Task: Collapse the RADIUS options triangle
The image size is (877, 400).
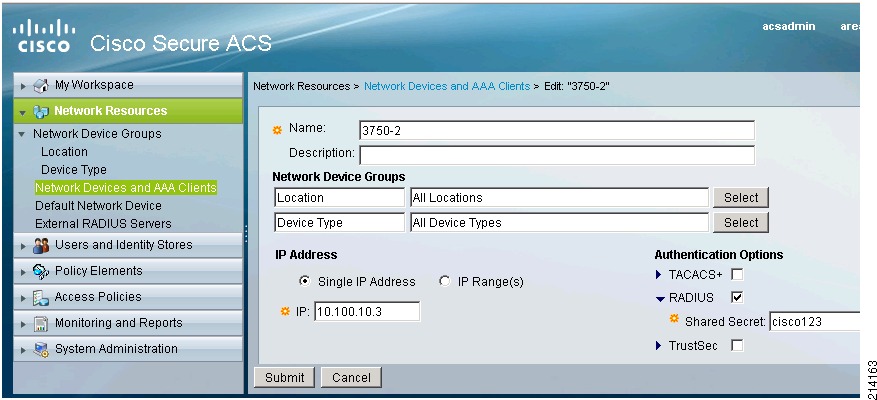Action: [660, 299]
